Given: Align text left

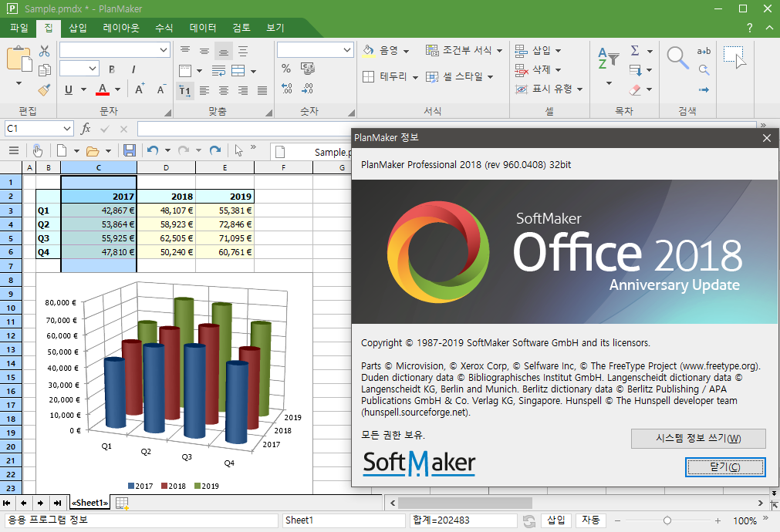Looking at the screenshot, I should coord(204,90).
